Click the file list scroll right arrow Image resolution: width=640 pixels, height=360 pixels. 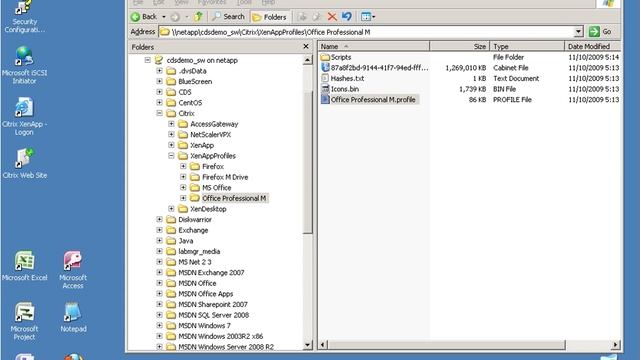click(616, 345)
